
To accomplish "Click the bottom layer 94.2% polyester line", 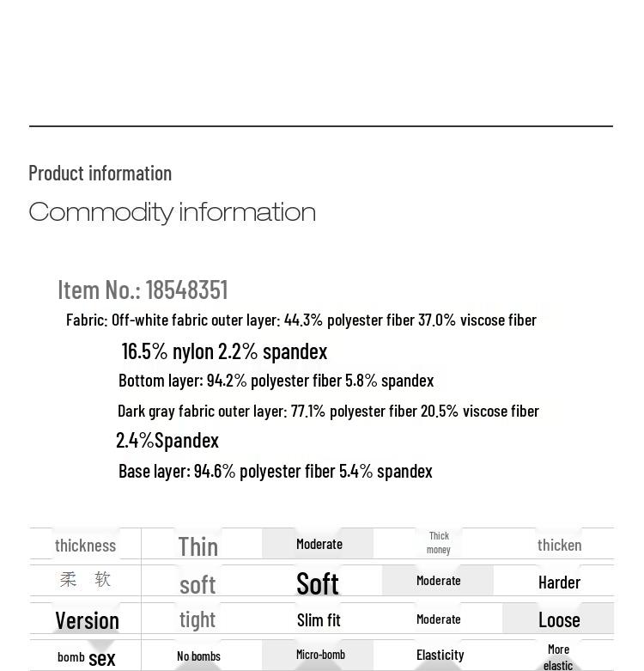I will 276,380.
